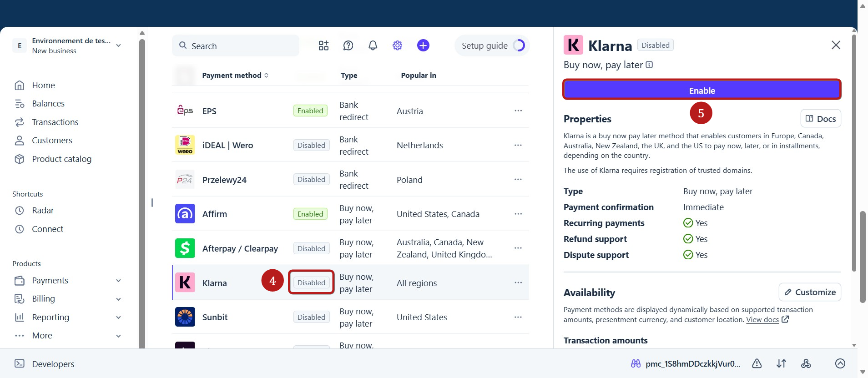Open the more options for iDEAL Wero row
Viewport: 868px width, 378px height.
pyautogui.click(x=518, y=145)
